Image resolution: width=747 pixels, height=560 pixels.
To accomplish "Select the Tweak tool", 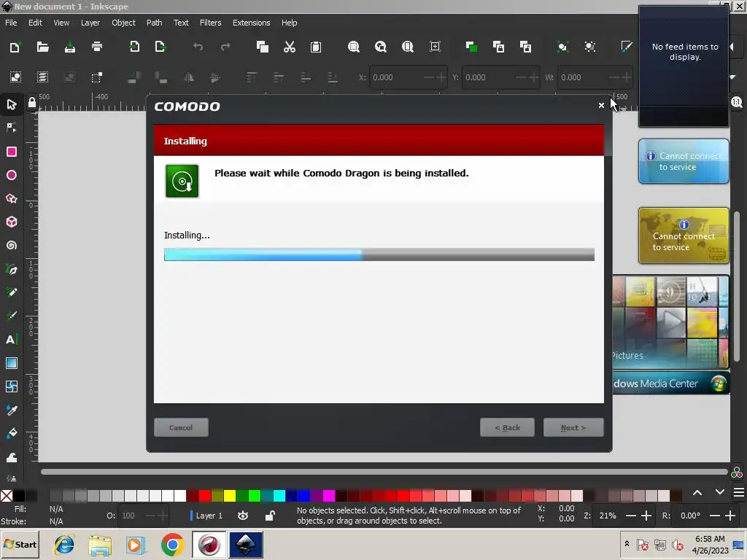I will pyautogui.click(x=12, y=457).
